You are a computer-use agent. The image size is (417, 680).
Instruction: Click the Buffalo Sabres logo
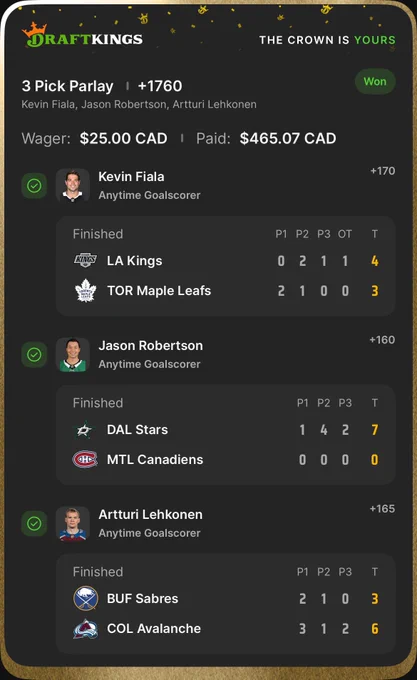(x=85, y=598)
